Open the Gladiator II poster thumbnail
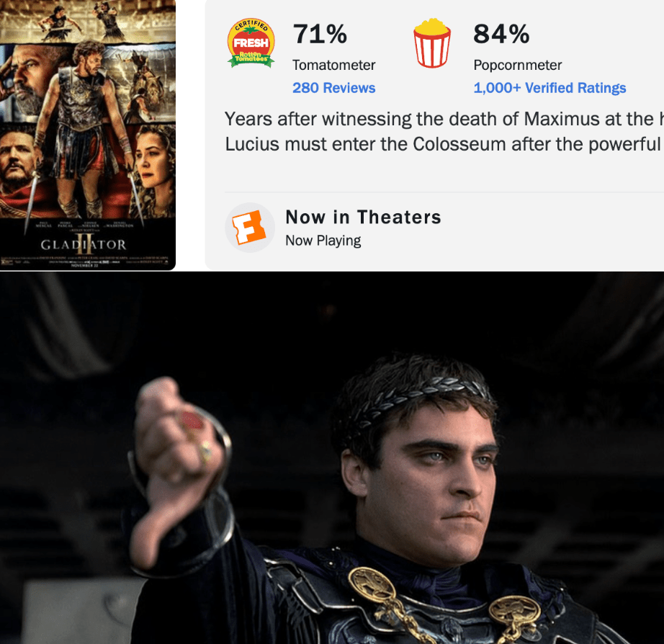 [x=88, y=135]
